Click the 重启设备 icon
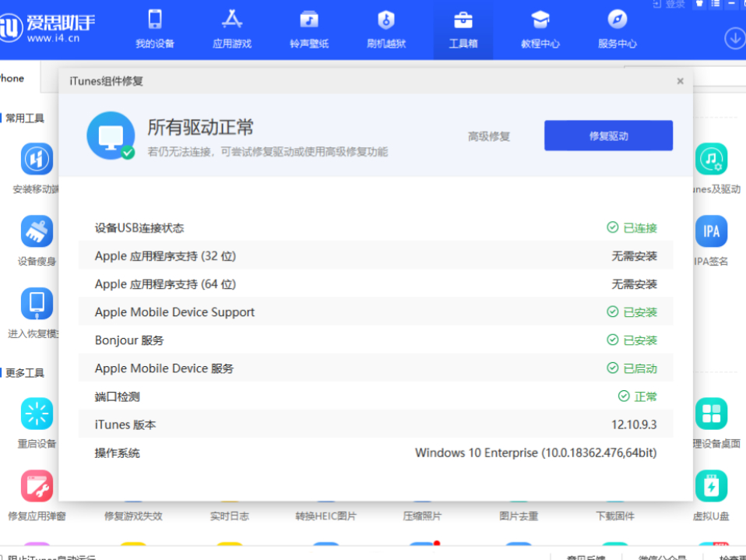746x560 pixels. point(37,414)
